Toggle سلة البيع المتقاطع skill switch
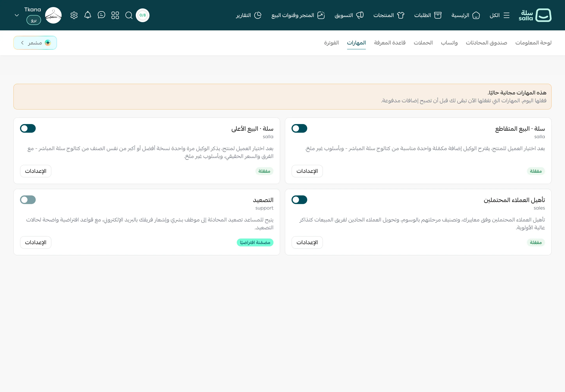The image size is (565, 392). [299, 128]
